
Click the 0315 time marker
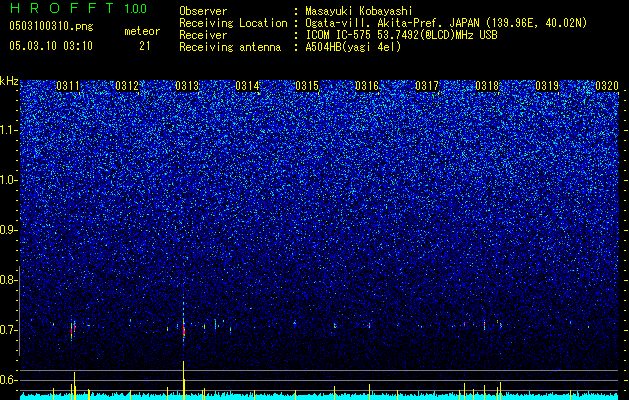click(307, 86)
